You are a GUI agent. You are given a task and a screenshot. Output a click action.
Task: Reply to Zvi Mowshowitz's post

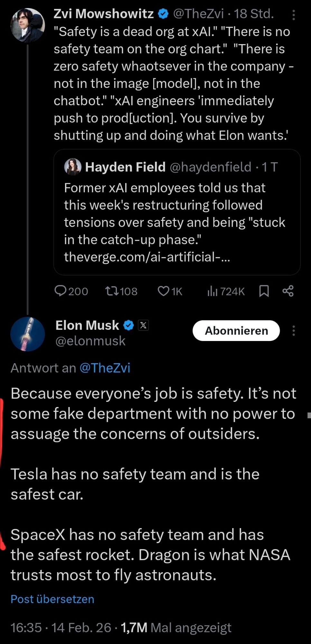(61, 291)
